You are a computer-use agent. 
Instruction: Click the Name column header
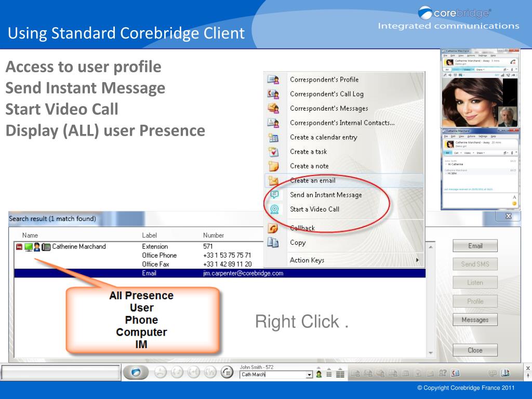point(30,235)
